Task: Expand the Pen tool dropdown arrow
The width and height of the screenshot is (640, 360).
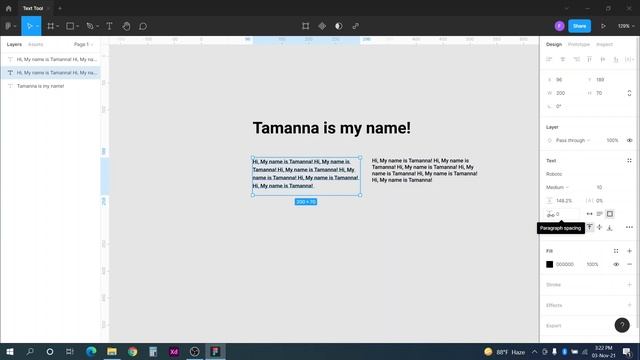Action: pyautogui.click(x=97, y=26)
